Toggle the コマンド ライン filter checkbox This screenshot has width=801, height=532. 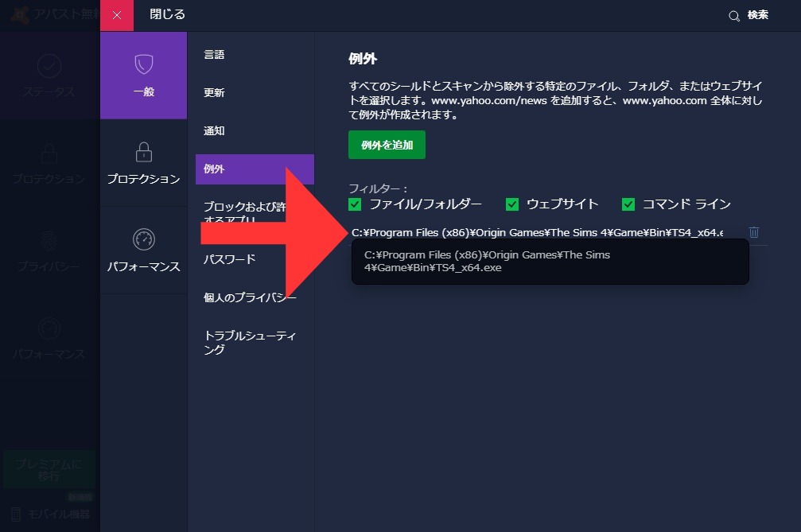(x=628, y=204)
